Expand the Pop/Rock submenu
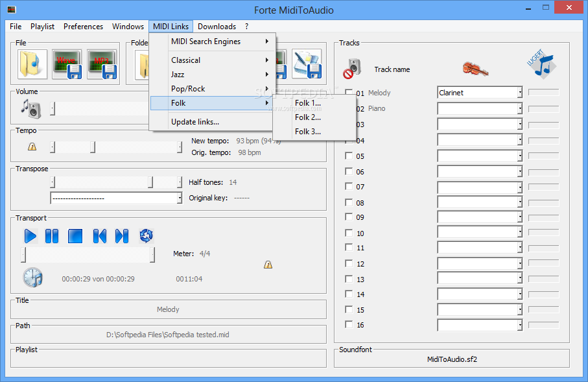The height and width of the screenshot is (382, 588). click(213, 89)
